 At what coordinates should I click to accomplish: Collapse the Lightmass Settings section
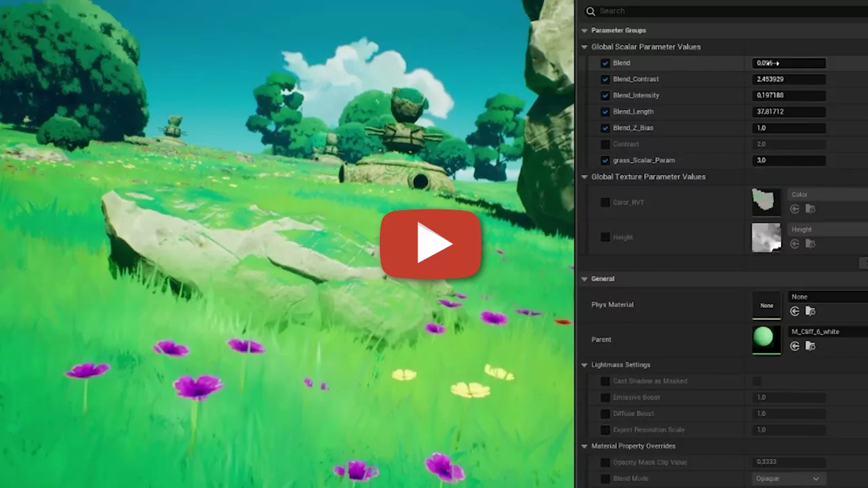click(585, 365)
